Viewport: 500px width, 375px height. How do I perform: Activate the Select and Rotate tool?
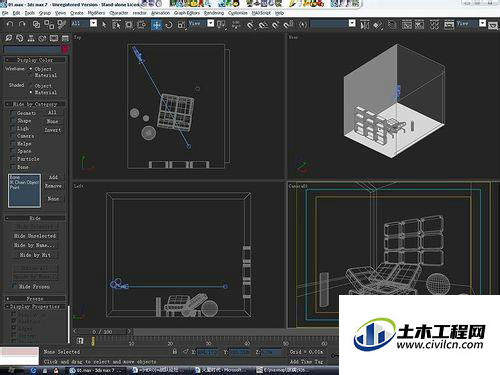[x=169, y=24]
